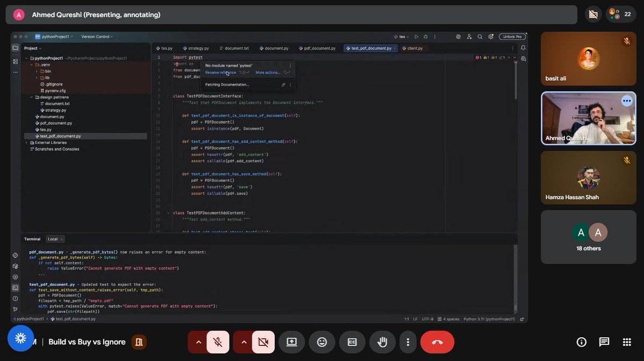Viewport: 644px width, 361px height.
Task: Expand bin folder in project tree
Action: pyautogui.click(x=37, y=71)
